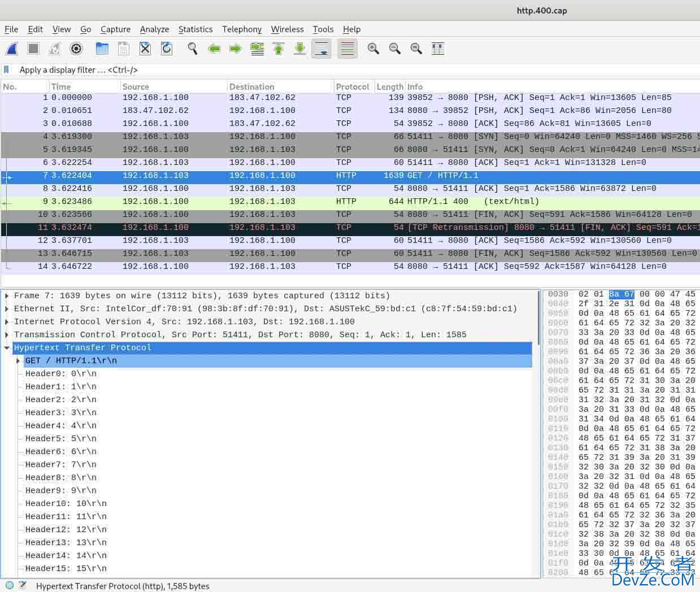Open the Go menu
The image size is (700, 592).
(x=86, y=29)
